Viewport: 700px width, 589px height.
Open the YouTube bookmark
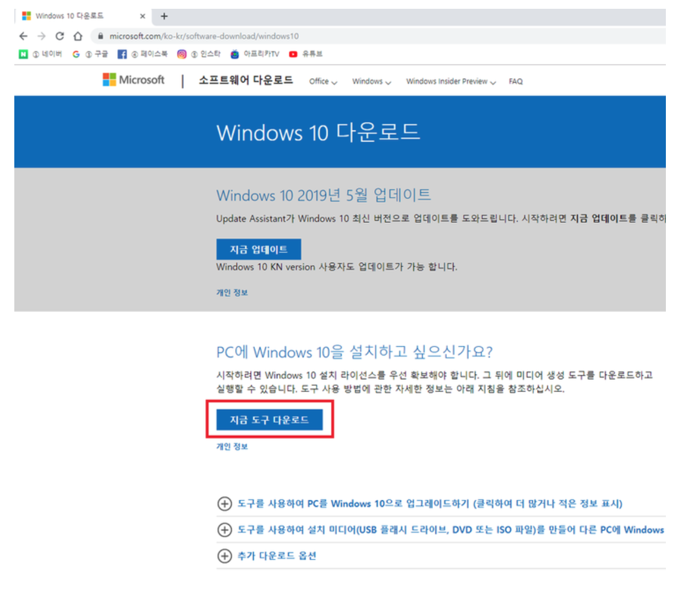coord(306,54)
